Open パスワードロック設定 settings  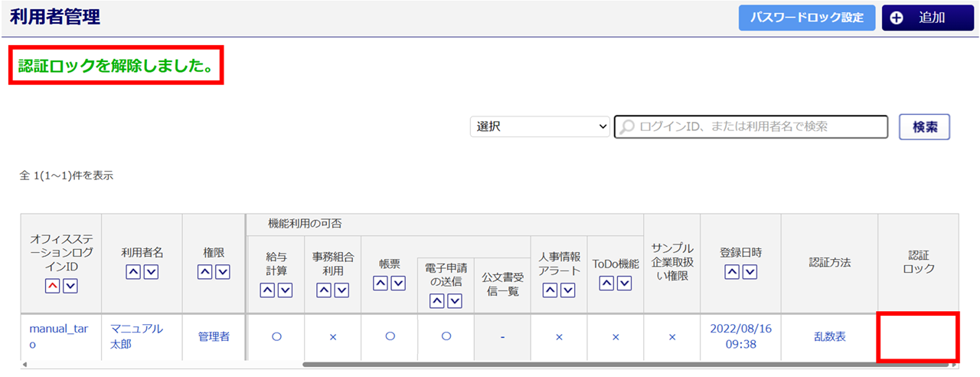click(x=807, y=18)
